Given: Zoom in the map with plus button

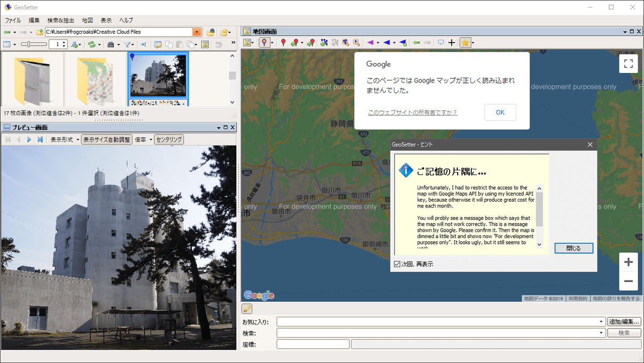Looking at the screenshot, I should coord(628,262).
